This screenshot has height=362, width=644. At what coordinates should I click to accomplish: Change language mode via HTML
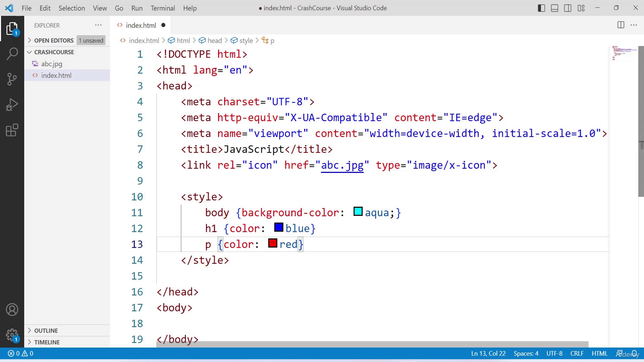[x=599, y=353]
